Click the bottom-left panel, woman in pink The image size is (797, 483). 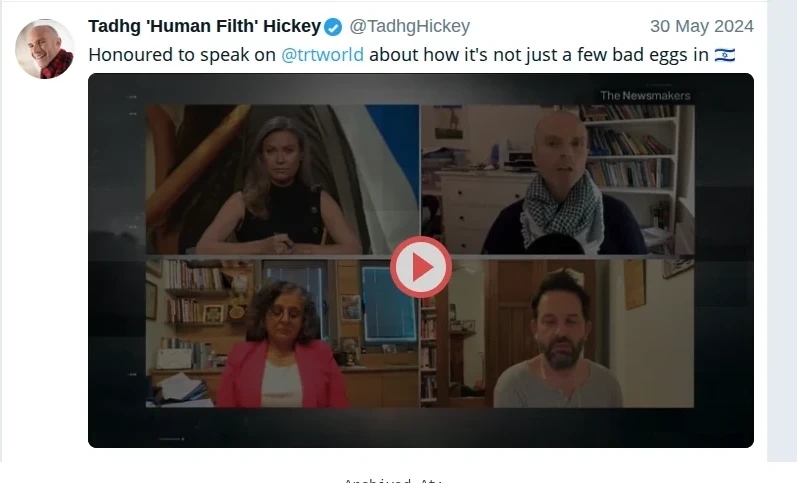282,334
